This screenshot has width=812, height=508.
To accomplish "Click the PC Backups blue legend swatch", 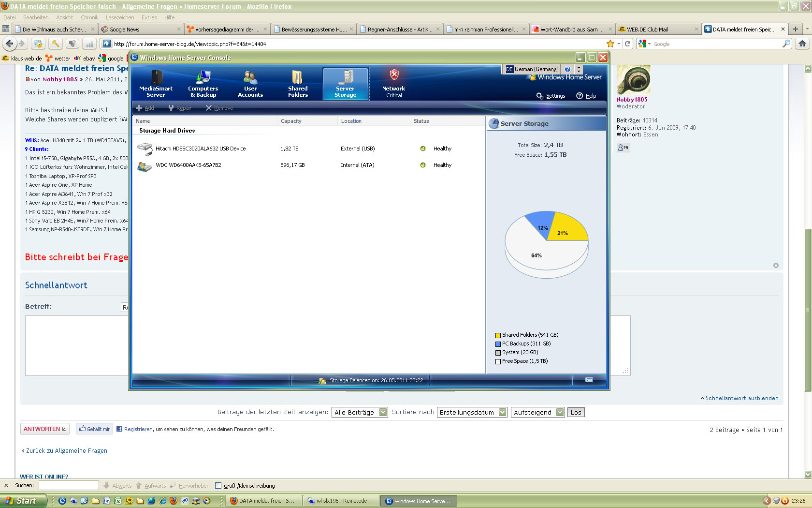I will pos(498,344).
